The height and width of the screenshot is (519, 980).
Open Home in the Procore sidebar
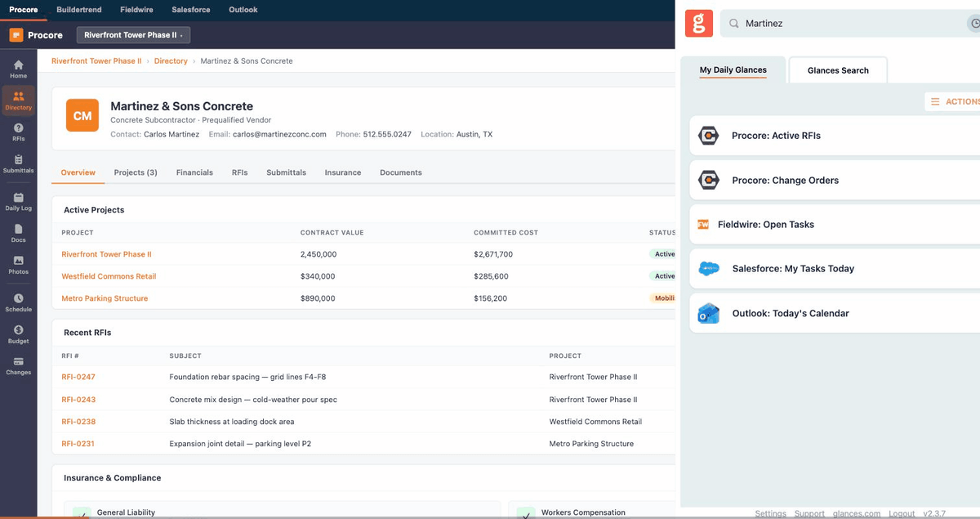(x=18, y=69)
